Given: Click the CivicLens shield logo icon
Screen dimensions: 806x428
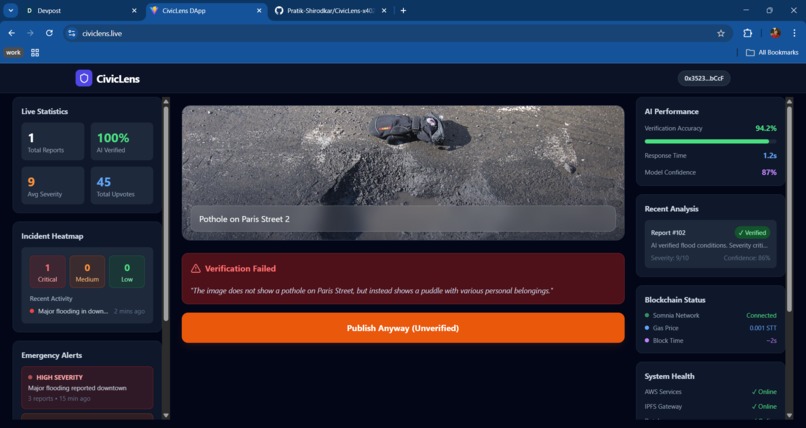Looking at the screenshot, I should [84, 79].
